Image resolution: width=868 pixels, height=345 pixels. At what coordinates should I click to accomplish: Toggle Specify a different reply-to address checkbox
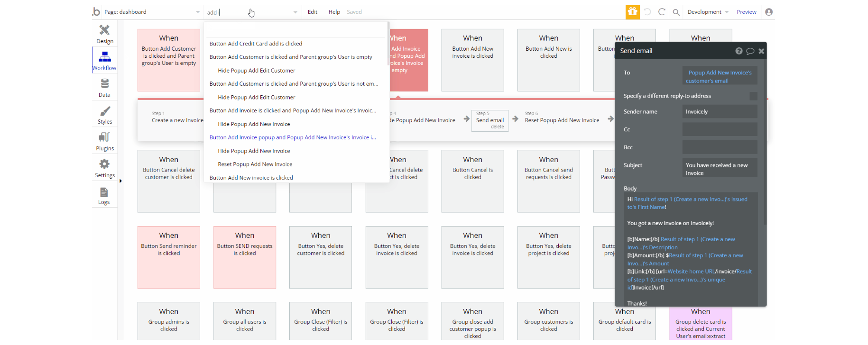pyautogui.click(x=753, y=96)
